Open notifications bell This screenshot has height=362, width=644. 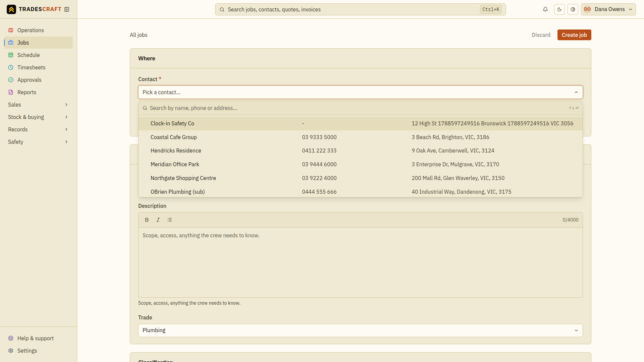(x=545, y=9)
